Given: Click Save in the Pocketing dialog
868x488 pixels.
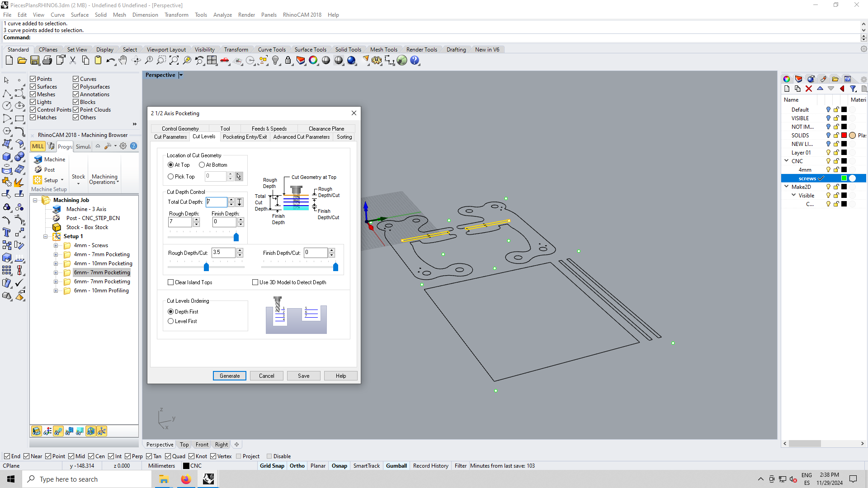Looking at the screenshot, I should point(304,376).
